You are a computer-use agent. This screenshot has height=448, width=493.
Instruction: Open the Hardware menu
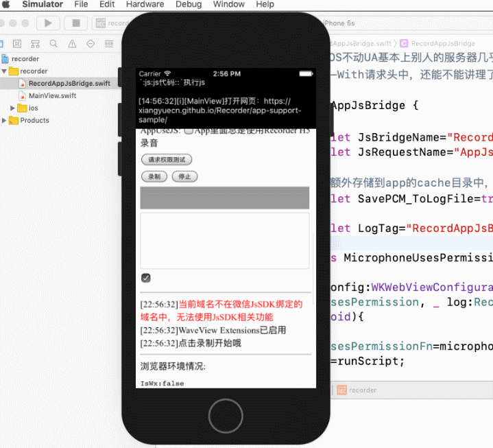(145, 4)
